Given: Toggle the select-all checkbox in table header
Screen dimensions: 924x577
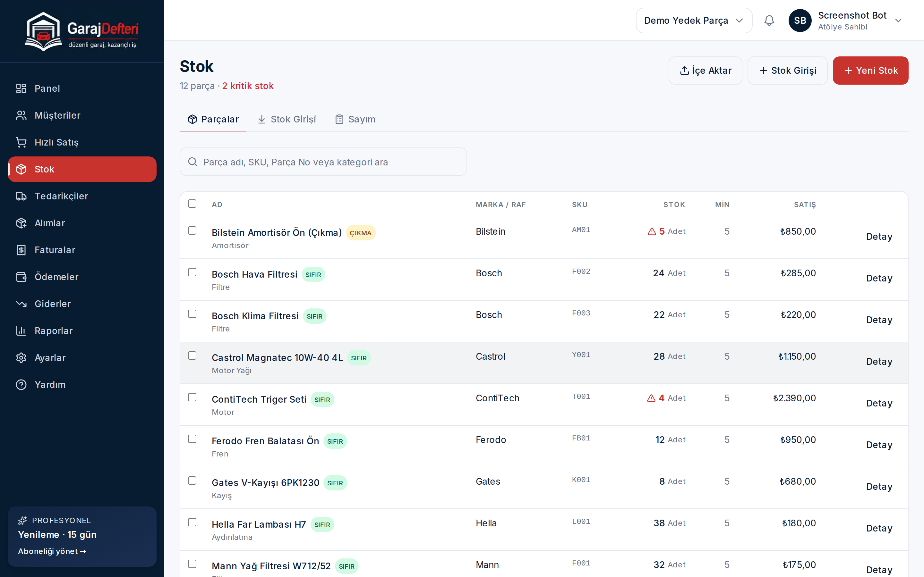Looking at the screenshot, I should pyautogui.click(x=192, y=204).
